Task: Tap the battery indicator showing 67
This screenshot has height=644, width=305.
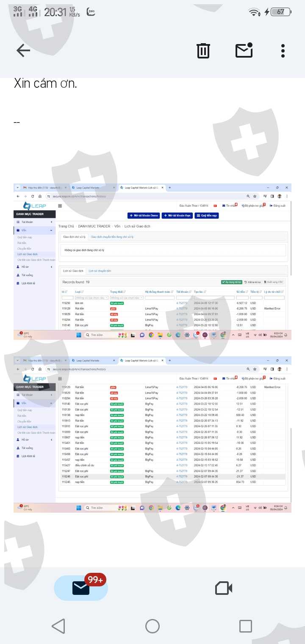Action: [280, 12]
